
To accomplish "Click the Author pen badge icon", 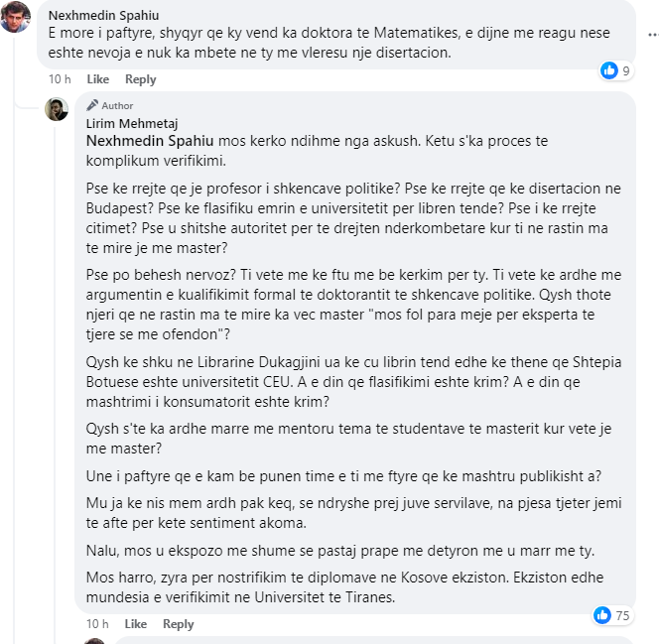I will point(92,105).
